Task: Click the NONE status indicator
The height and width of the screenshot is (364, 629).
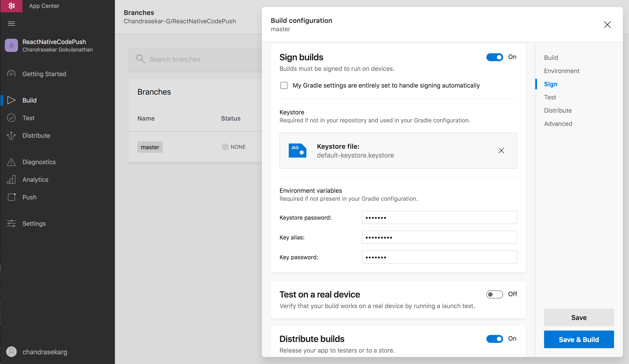Action: [234, 147]
